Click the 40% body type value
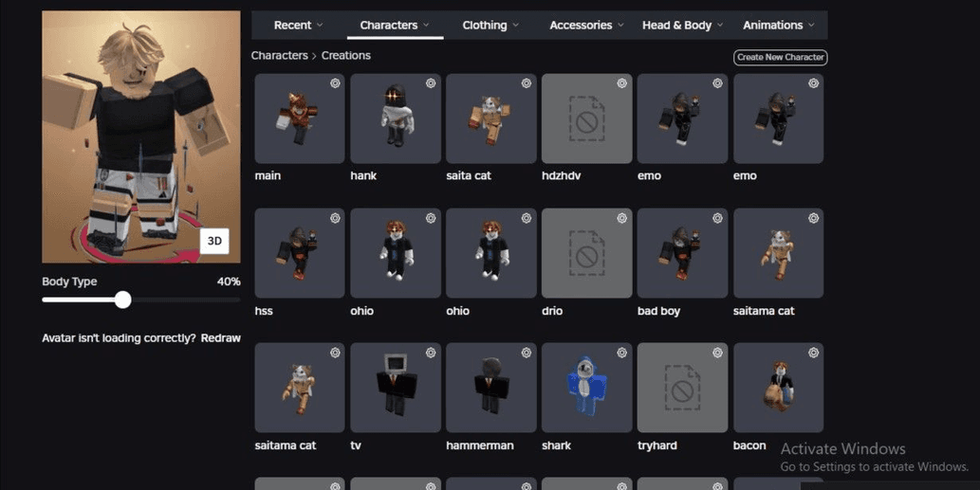This screenshot has width=980, height=490. click(229, 281)
